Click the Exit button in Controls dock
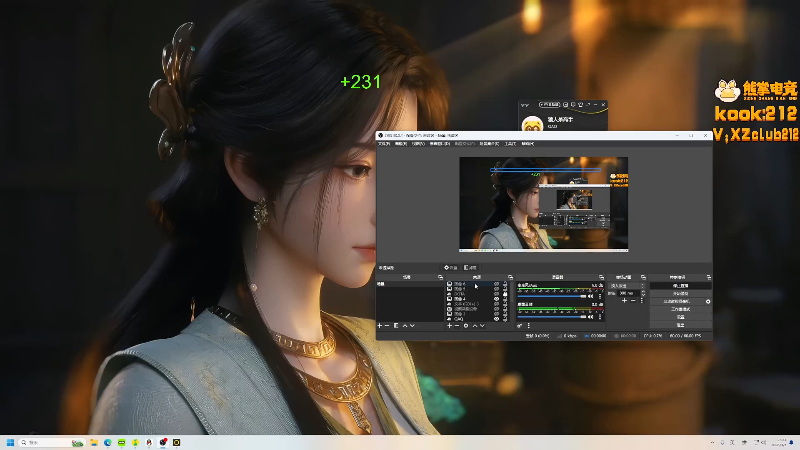The height and width of the screenshot is (450, 800). click(x=681, y=324)
